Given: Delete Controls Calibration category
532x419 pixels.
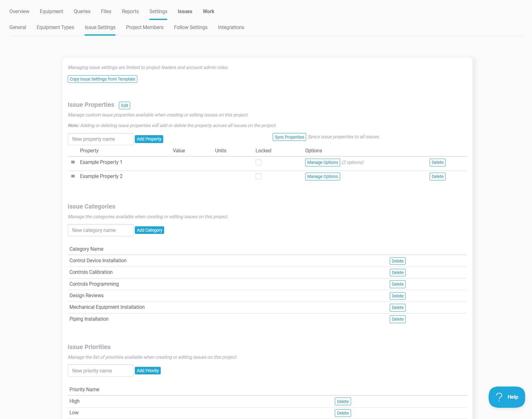Looking at the screenshot, I should click(x=398, y=273).
